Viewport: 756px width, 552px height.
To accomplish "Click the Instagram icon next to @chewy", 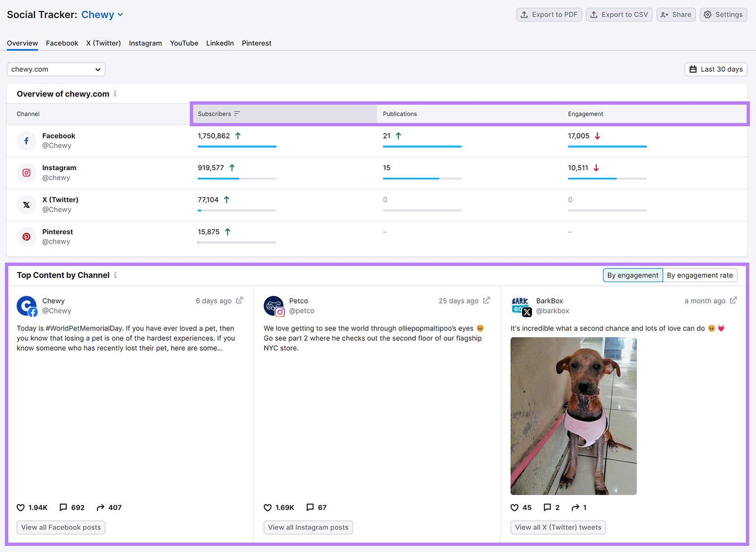I will tap(26, 172).
